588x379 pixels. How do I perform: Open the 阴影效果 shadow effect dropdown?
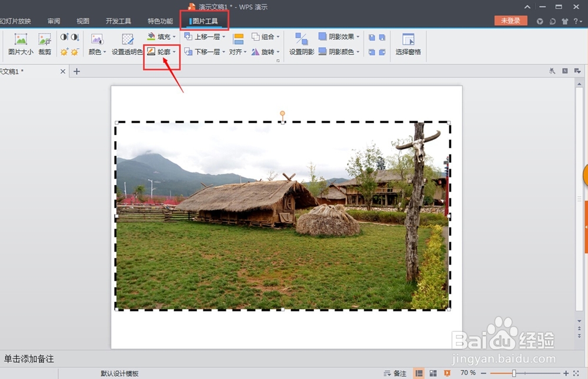(x=339, y=36)
